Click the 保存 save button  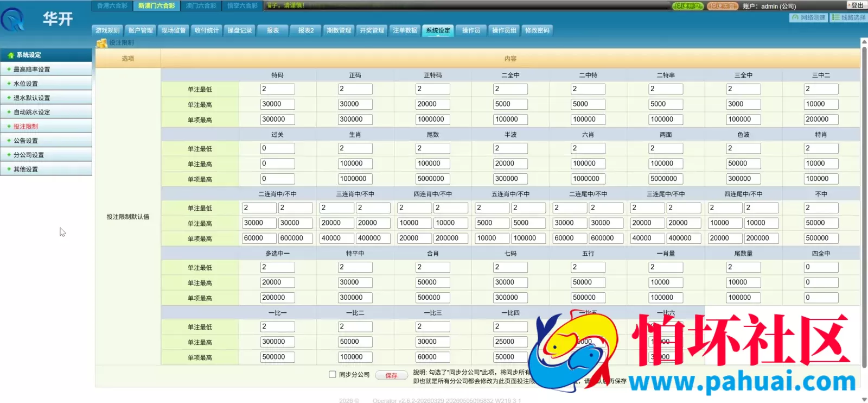[392, 375]
